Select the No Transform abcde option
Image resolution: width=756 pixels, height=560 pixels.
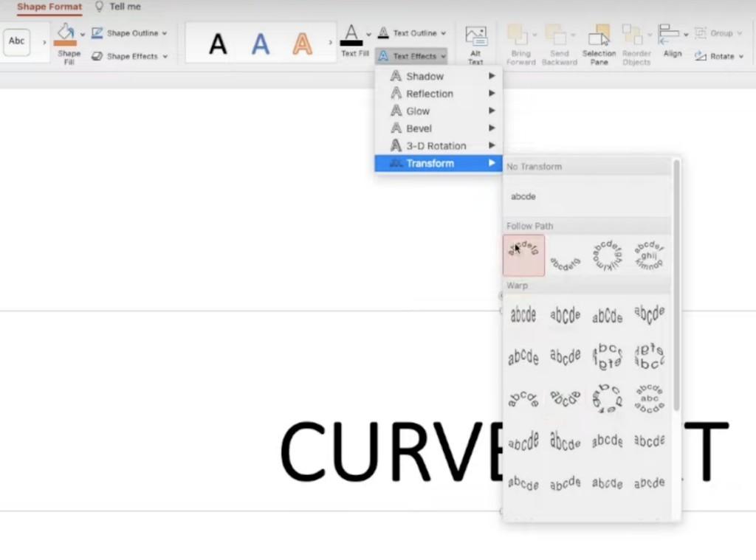523,197
